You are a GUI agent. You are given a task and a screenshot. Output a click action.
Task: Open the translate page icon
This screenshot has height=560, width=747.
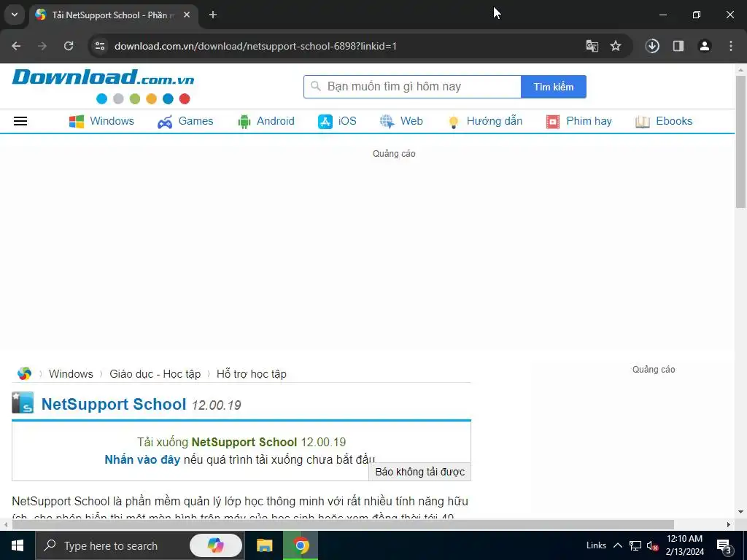592,46
